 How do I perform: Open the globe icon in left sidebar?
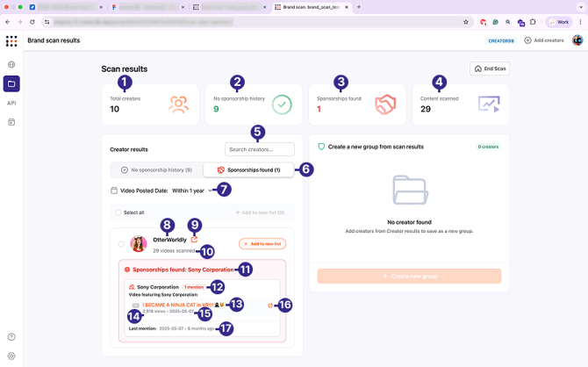[x=11, y=64]
